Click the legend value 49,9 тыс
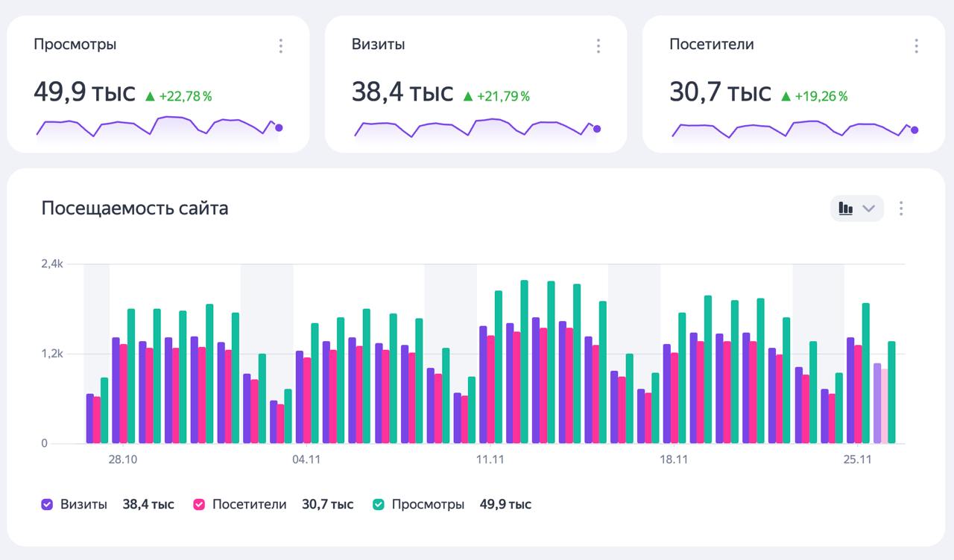Viewport: 954px width, 560px height. tap(506, 504)
